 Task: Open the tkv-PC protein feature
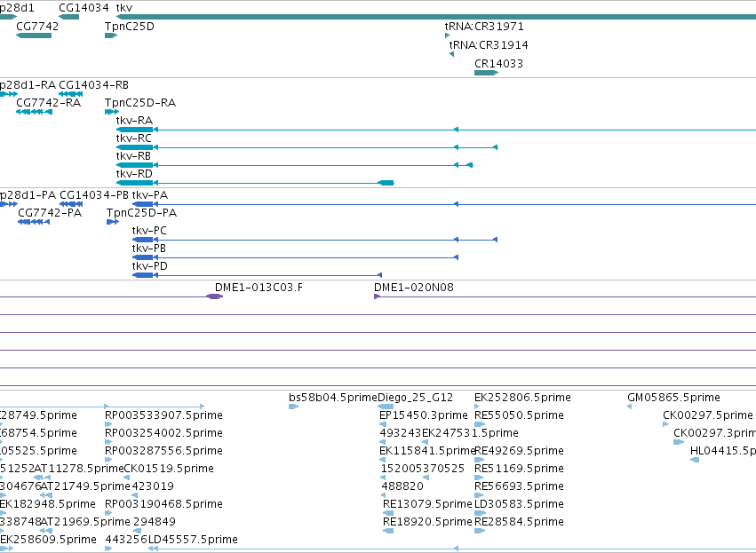pos(314,240)
